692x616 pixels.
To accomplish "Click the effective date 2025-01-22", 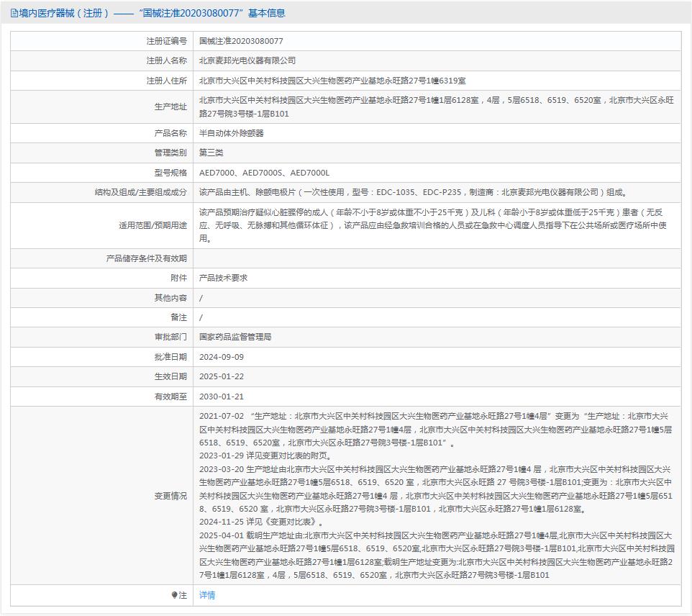I will [222, 376].
